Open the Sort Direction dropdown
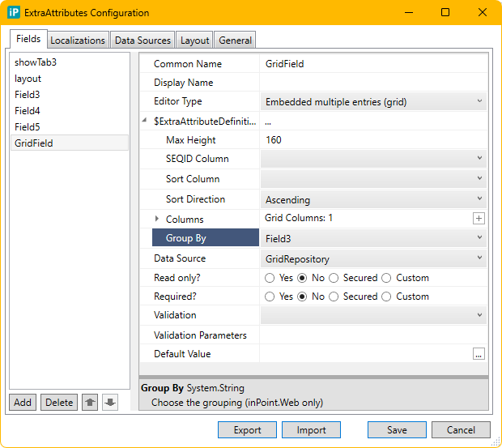This screenshot has height=448, width=502. (x=373, y=199)
